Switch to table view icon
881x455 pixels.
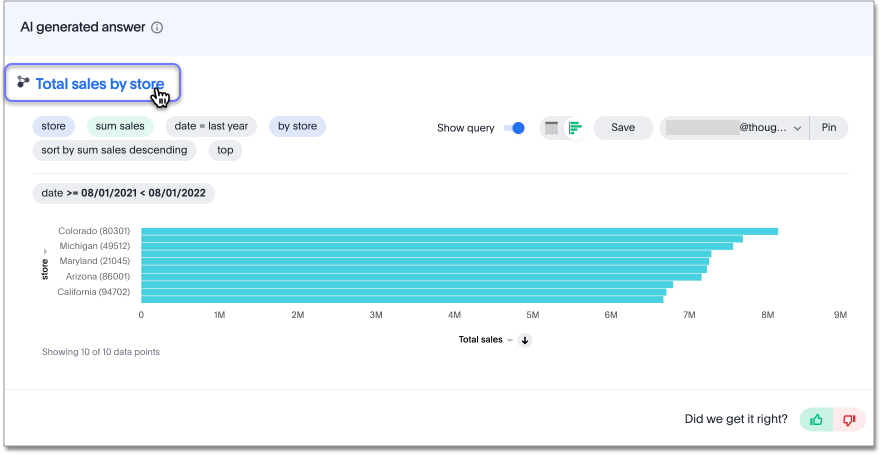pyautogui.click(x=550, y=128)
